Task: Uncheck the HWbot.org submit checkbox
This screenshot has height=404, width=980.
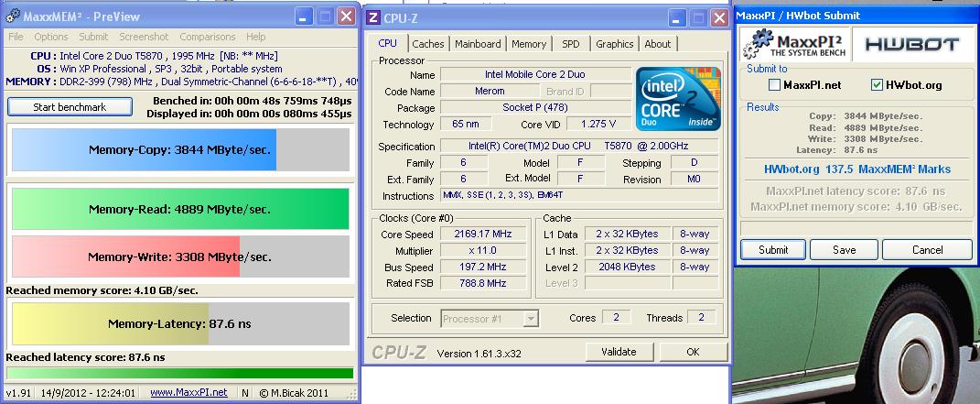Action: pos(877,84)
